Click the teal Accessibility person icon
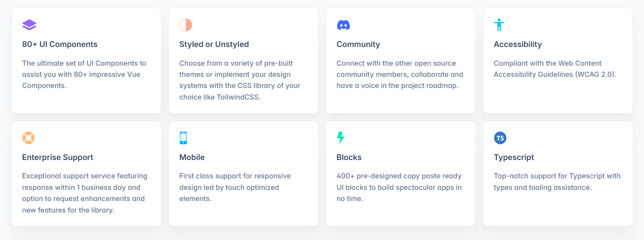Image resolution: width=644 pixels, height=240 pixels. [499, 25]
